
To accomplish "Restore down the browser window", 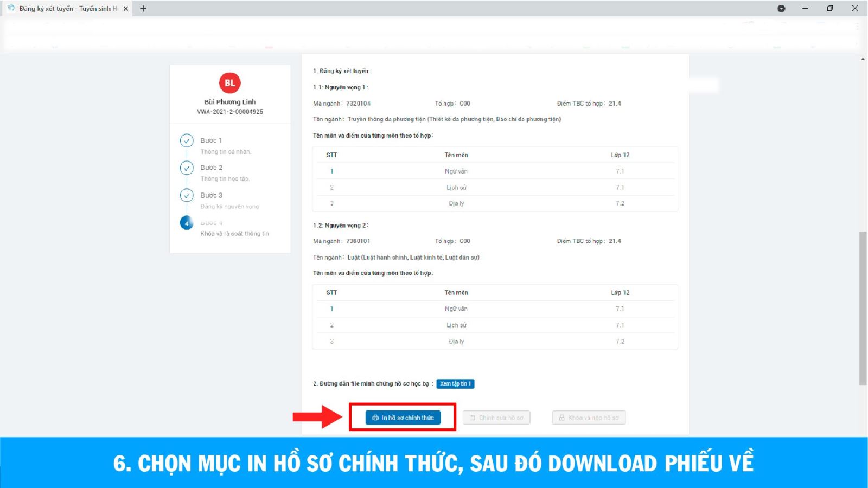I will [x=829, y=9].
